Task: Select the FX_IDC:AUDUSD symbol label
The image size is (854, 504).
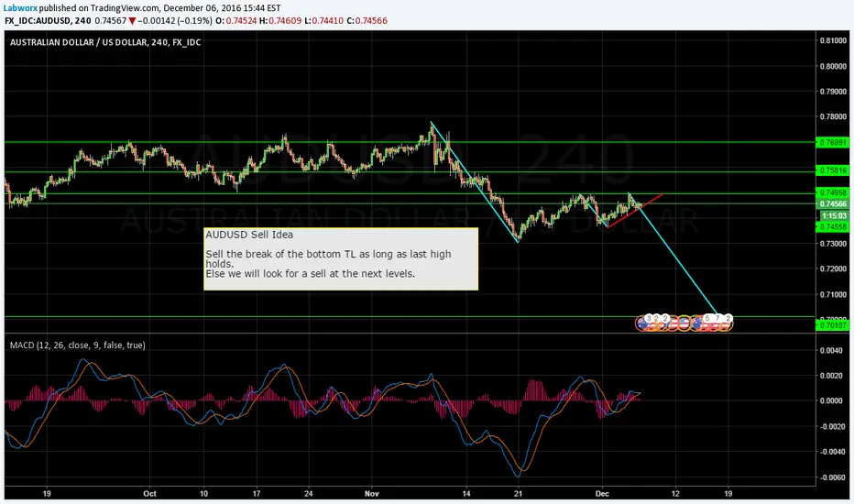Action: (37, 21)
